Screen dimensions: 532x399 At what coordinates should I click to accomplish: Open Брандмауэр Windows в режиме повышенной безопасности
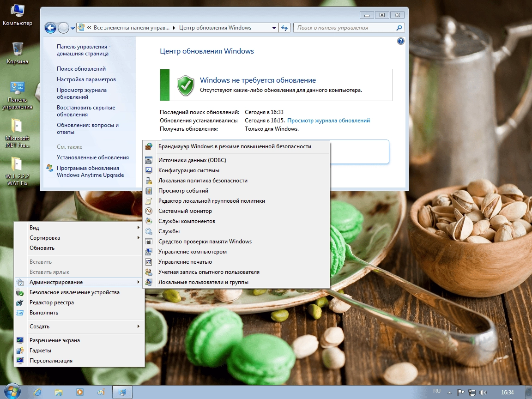tap(236, 146)
